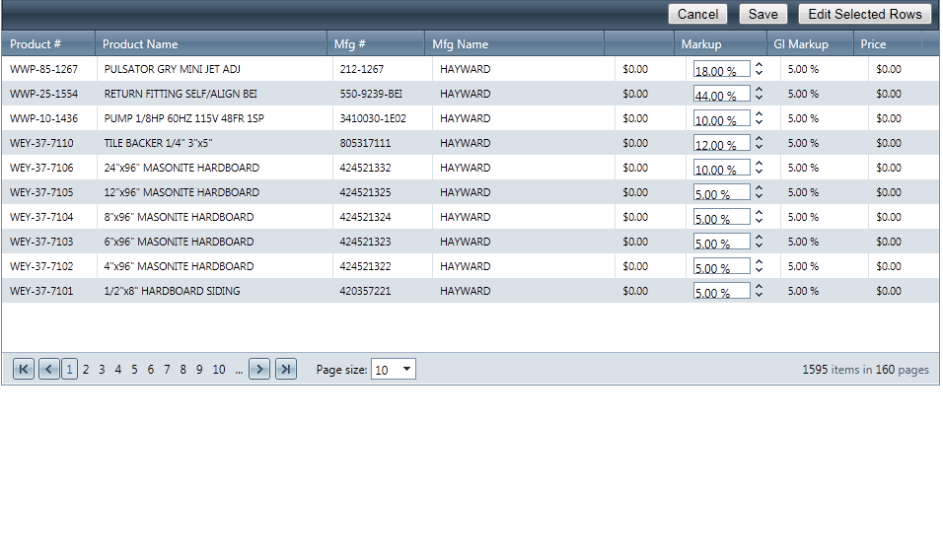Go to previous page using pager arrow
The image size is (943, 560).
click(48, 369)
